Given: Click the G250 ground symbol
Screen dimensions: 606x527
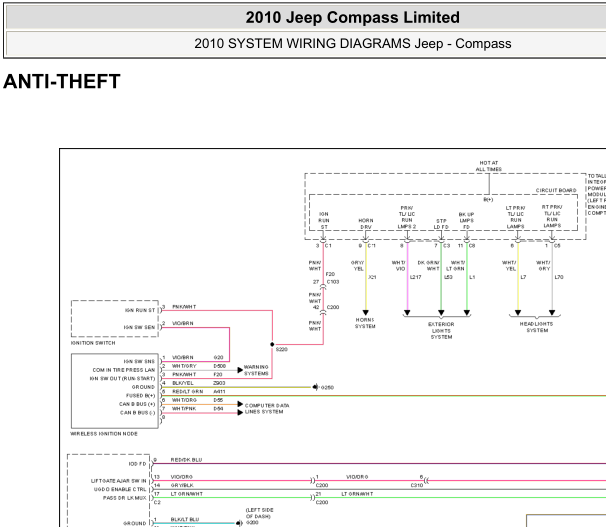Looking at the screenshot, I should point(316,387).
